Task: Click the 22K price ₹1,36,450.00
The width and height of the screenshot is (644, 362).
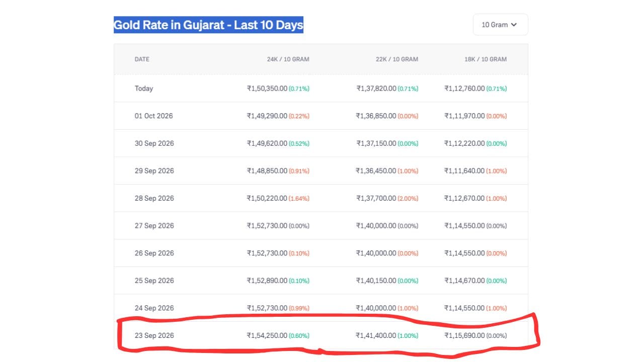Action: pos(376,171)
